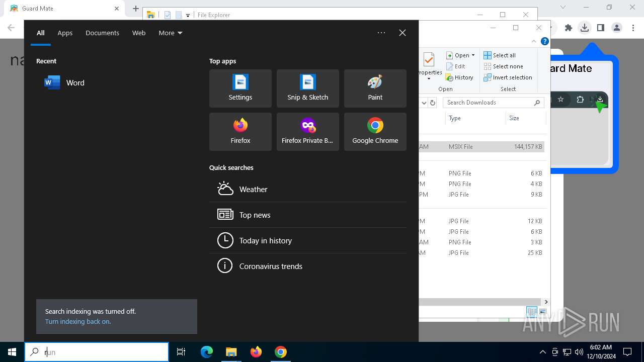Select Coronavirus trends quick search
This screenshot has width=644, height=362.
coord(308,266)
